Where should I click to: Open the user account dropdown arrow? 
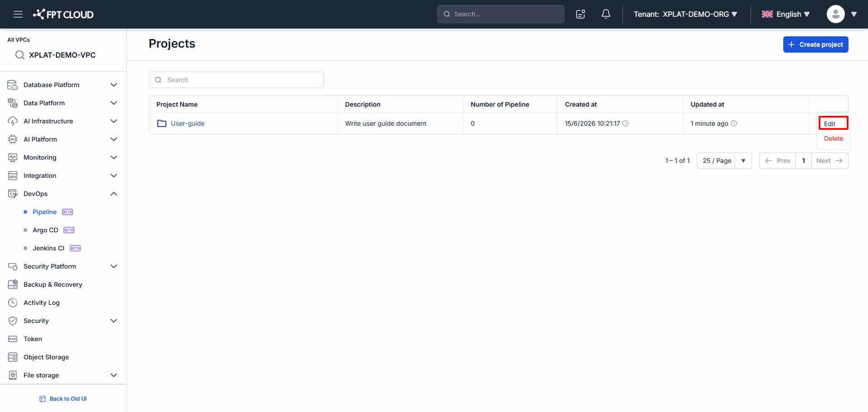pyautogui.click(x=854, y=14)
